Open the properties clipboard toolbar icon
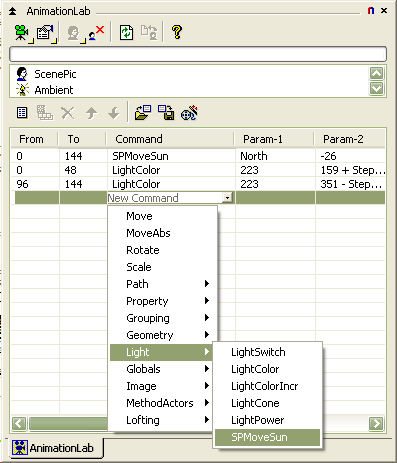The image size is (397, 463). [45, 33]
